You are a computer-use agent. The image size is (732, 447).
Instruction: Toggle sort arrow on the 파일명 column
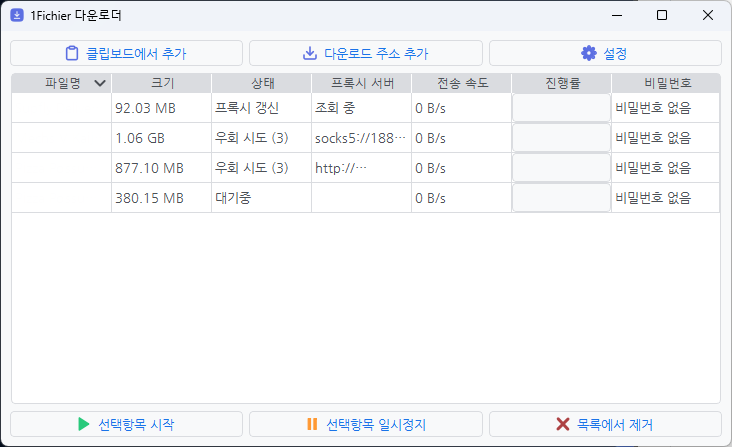100,84
